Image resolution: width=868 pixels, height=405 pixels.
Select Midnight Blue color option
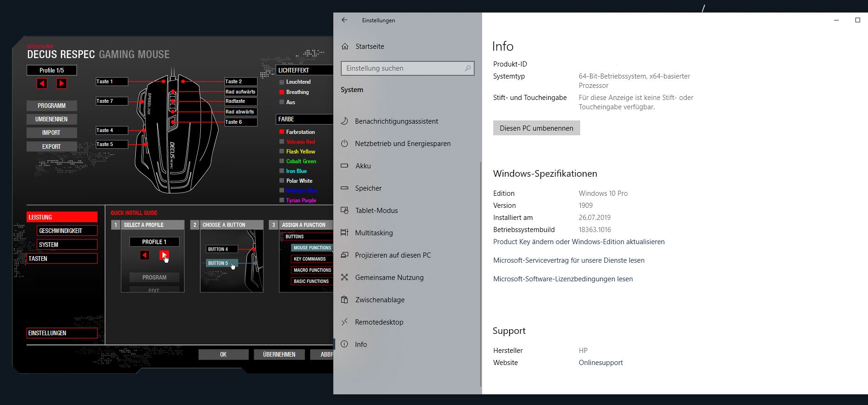282,191
